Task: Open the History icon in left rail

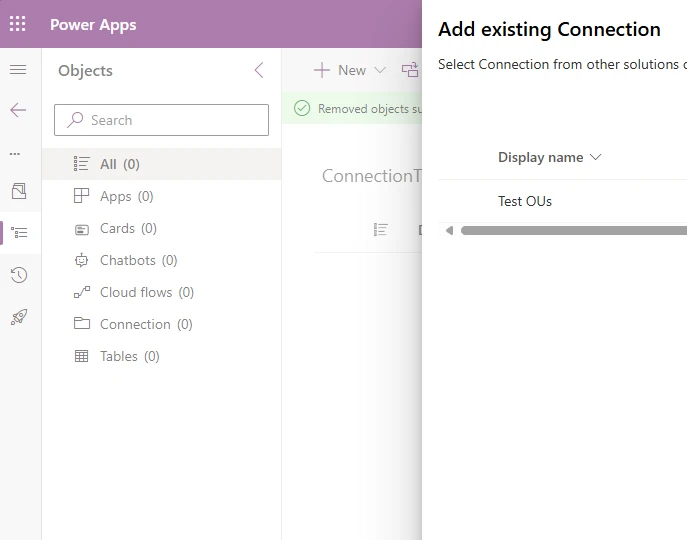Action: pyautogui.click(x=18, y=275)
